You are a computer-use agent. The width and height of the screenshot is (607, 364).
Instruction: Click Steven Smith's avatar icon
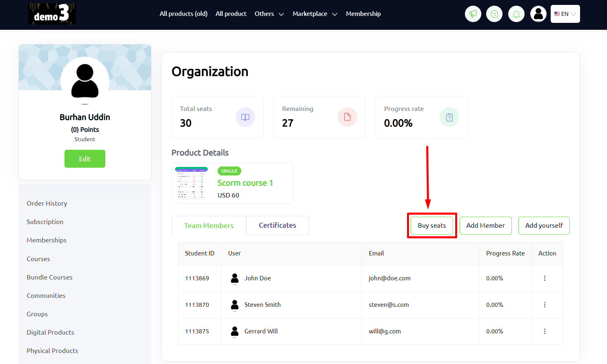(235, 305)
